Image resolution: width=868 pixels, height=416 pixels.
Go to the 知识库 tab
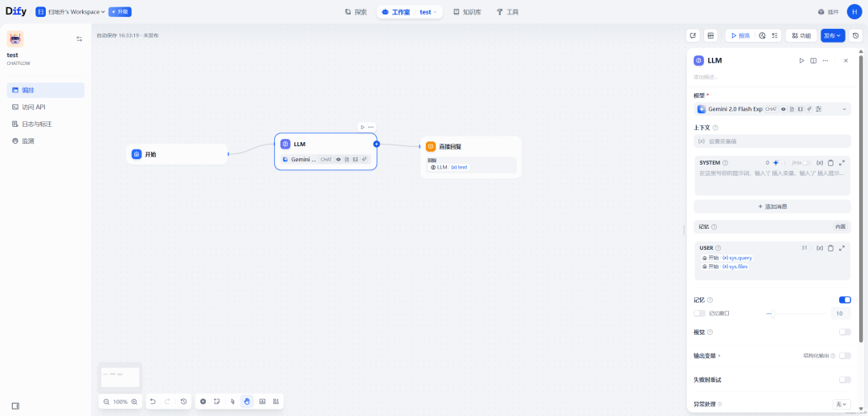coord(467,12)
